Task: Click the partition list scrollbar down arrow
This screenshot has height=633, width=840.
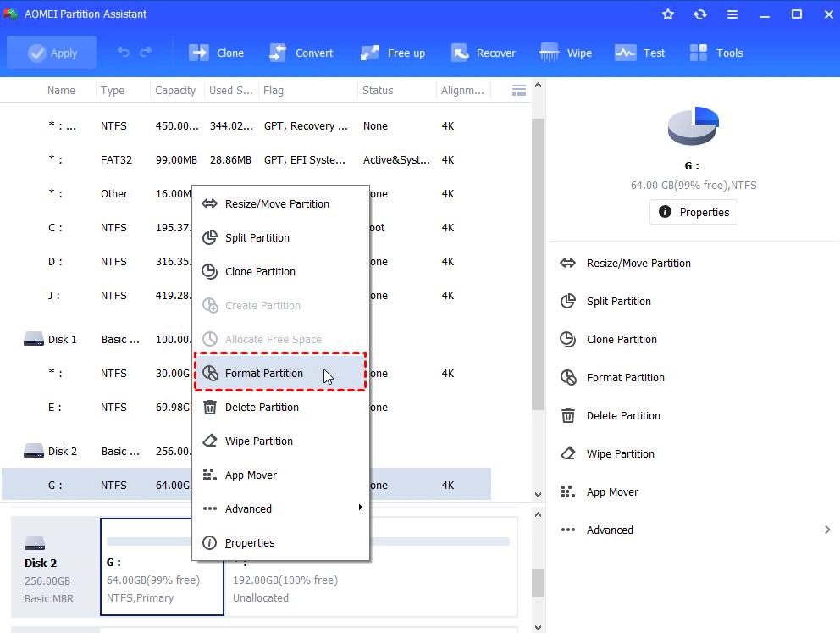Action: click(538, 495)
